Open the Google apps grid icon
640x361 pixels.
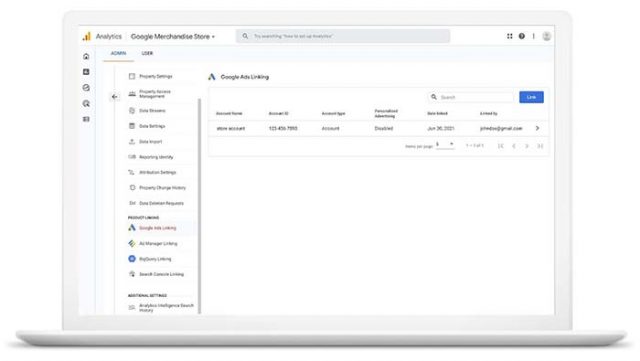(509, 36)
